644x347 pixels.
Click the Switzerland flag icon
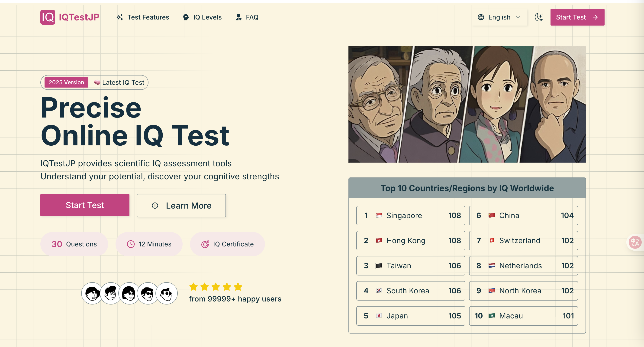(492, 240)
